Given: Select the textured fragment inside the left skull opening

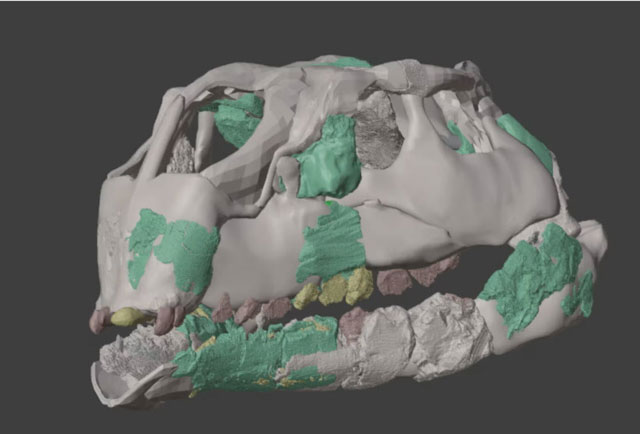Looking at the screenshot, I should click(x=182, y=153).
